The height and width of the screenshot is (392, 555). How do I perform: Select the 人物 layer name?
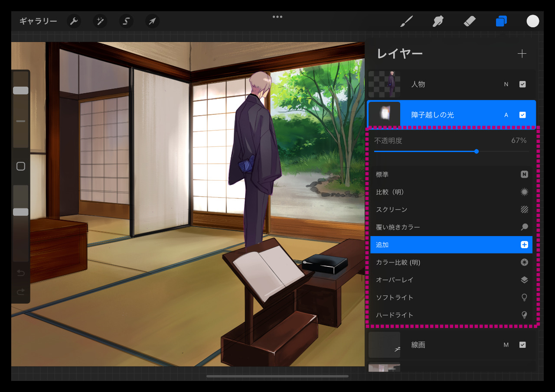click(418, 84)
